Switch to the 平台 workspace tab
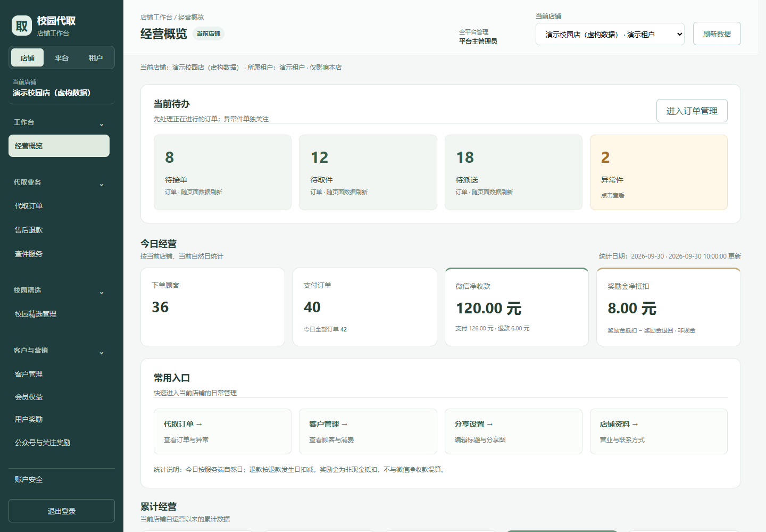Image resolution: width=766 pixels, height=532 pixels. (x=62, y=58)
